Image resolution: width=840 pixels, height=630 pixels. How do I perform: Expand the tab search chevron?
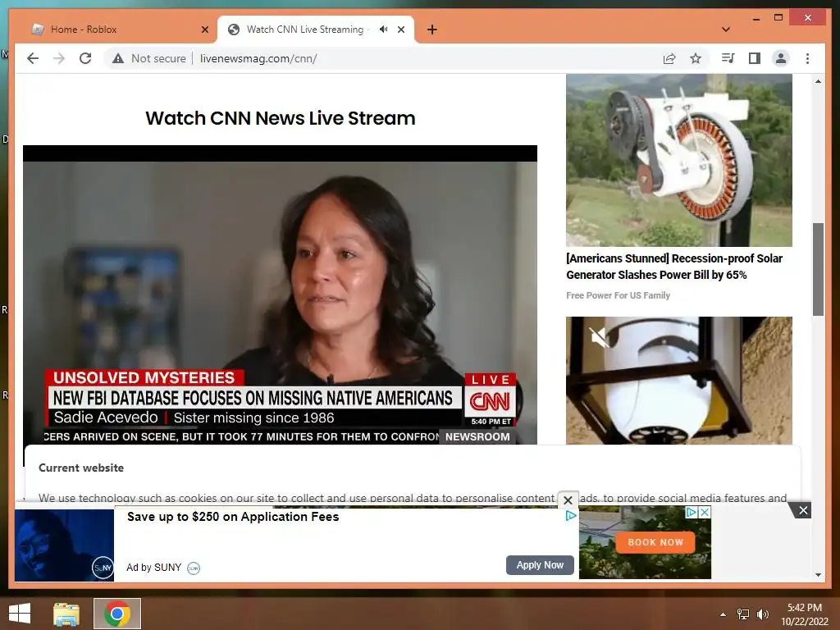pos(726,30)
